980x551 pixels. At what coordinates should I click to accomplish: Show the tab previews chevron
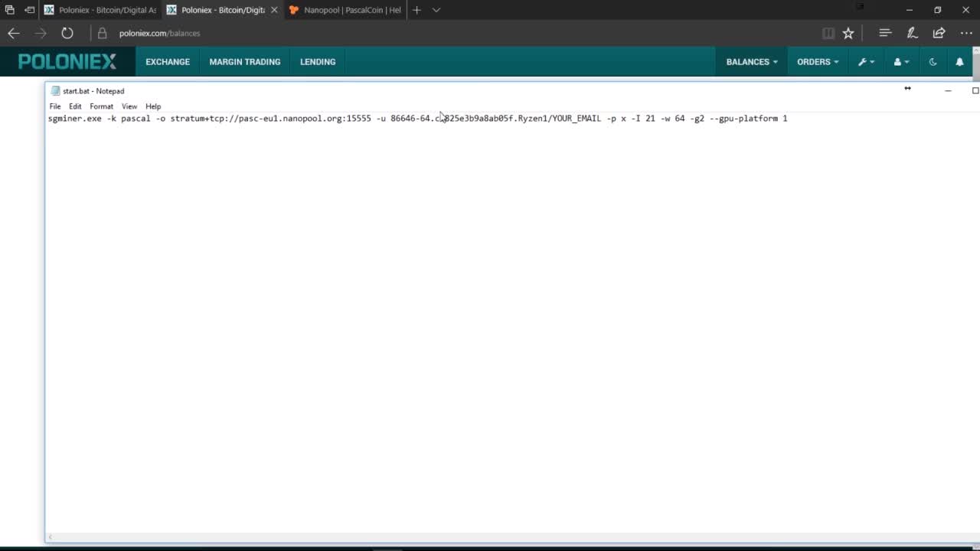436,10
